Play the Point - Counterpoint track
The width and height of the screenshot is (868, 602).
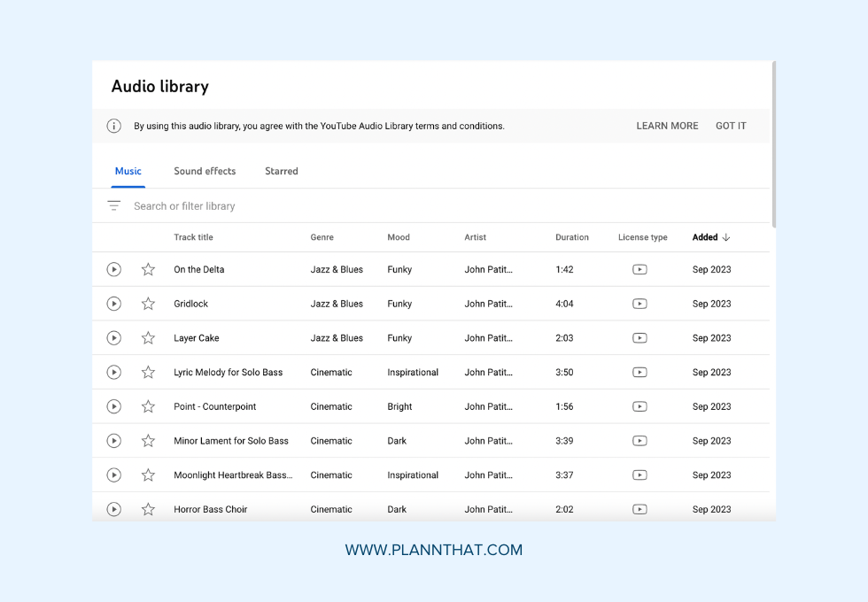pyautogui.click(x=113, y=406)
